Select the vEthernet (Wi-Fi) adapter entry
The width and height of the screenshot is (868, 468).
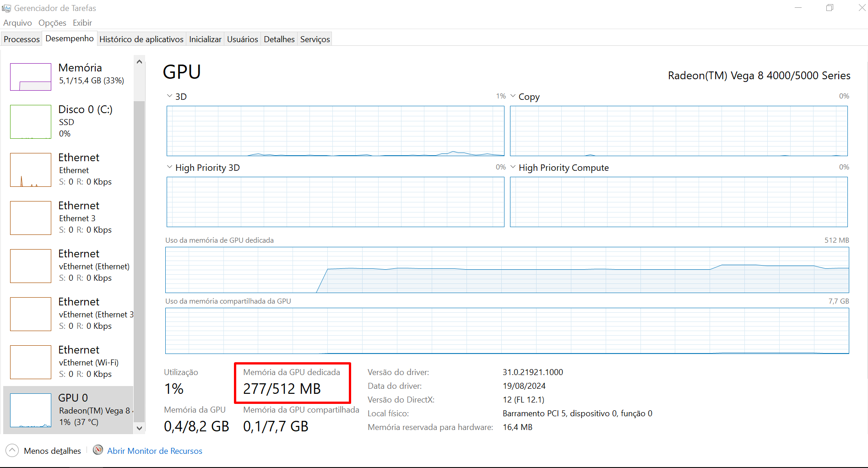tap(69, 362)
